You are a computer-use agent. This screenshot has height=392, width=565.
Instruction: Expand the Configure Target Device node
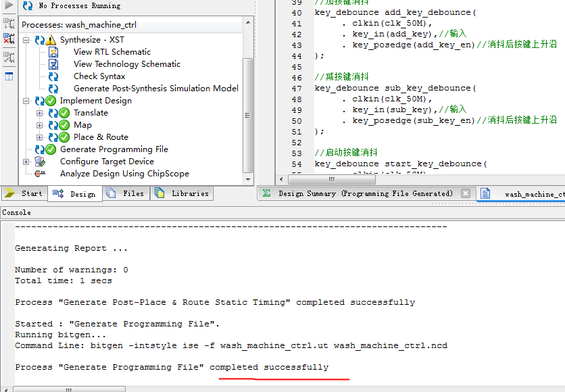tap(26, 162)
